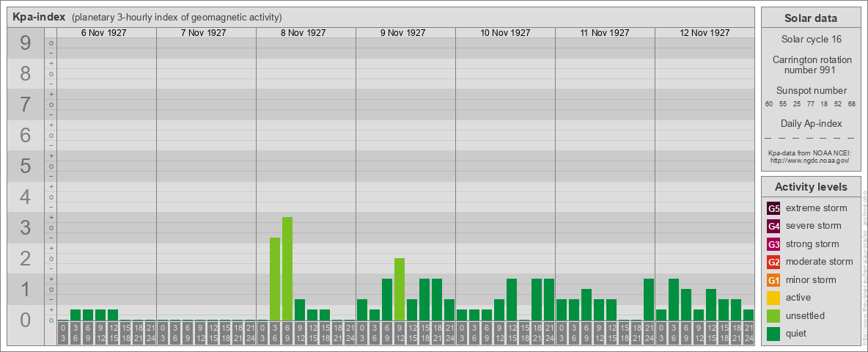Click the '10 Nov 1927' date header
Viewport: 868px width, 352px height.
(x=505, y=33)
